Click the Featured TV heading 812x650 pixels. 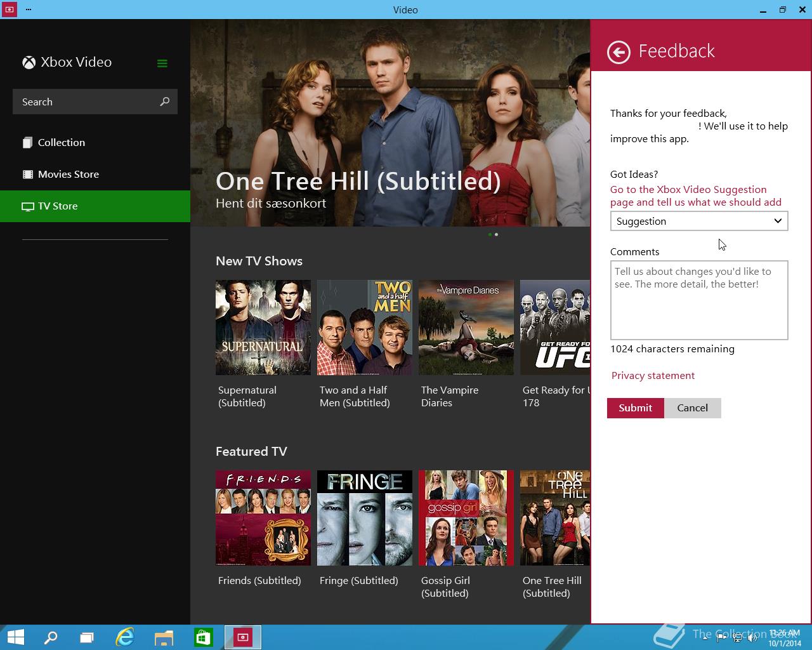click(x=251, y=452)
